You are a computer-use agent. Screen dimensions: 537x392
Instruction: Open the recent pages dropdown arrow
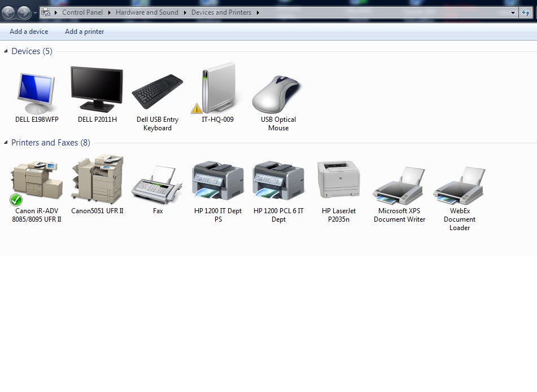click(x=35, y=13)
